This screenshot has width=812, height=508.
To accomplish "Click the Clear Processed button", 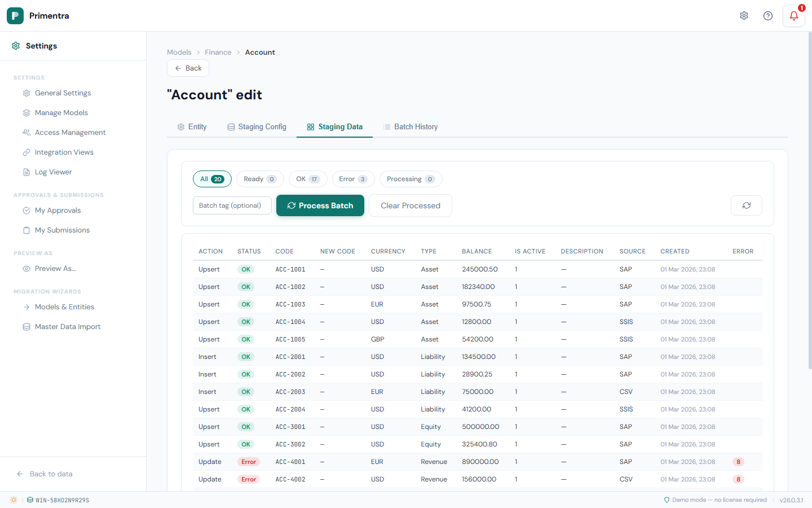I will (x=410, y=205).
